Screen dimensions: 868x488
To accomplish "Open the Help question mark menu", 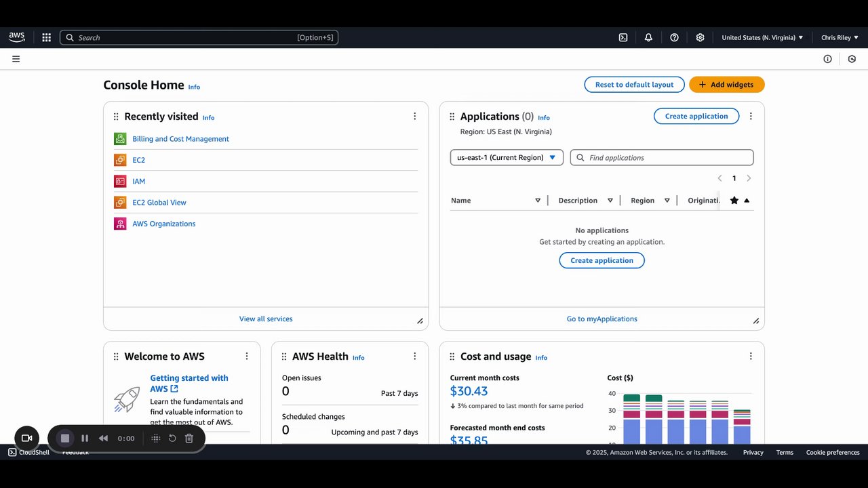I will click(x=674, y=38).
